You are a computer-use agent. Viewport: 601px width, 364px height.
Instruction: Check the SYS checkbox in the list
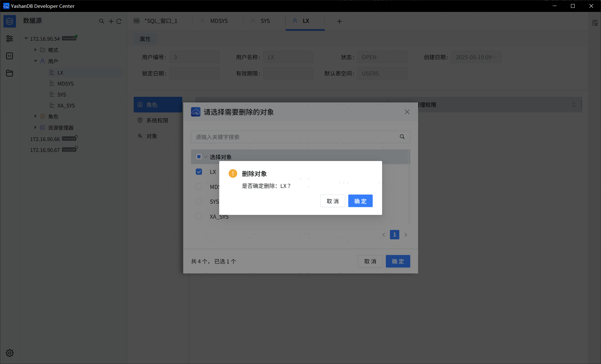199,201
